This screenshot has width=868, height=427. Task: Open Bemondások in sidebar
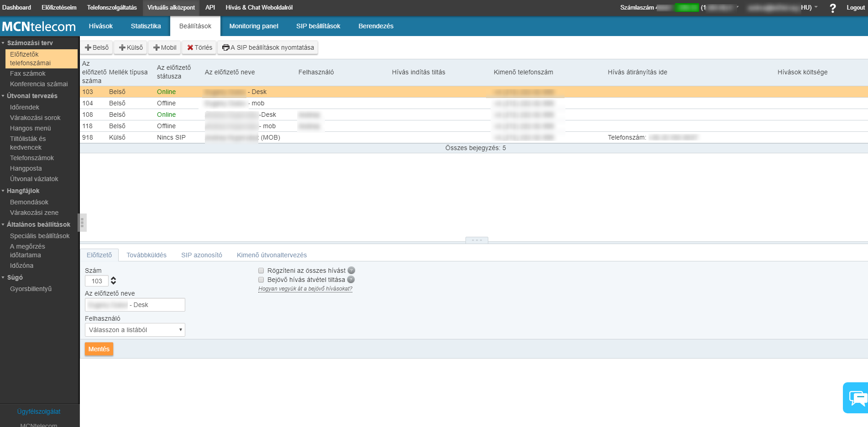[x=29, y=202]
